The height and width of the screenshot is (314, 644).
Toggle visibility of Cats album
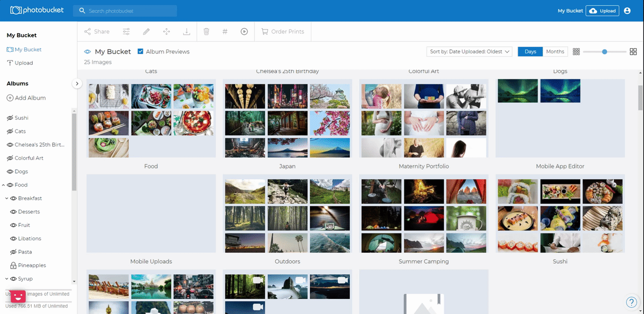click(x=10, y=131)
